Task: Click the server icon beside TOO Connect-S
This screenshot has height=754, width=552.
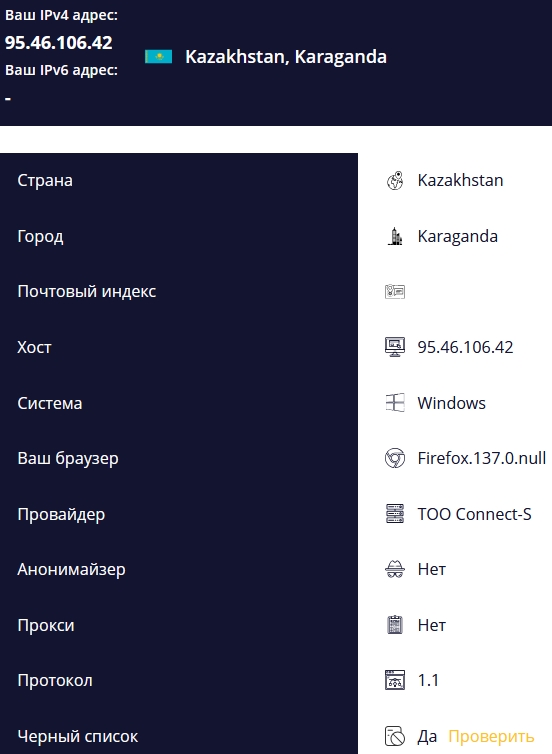Action: (395, 514)
